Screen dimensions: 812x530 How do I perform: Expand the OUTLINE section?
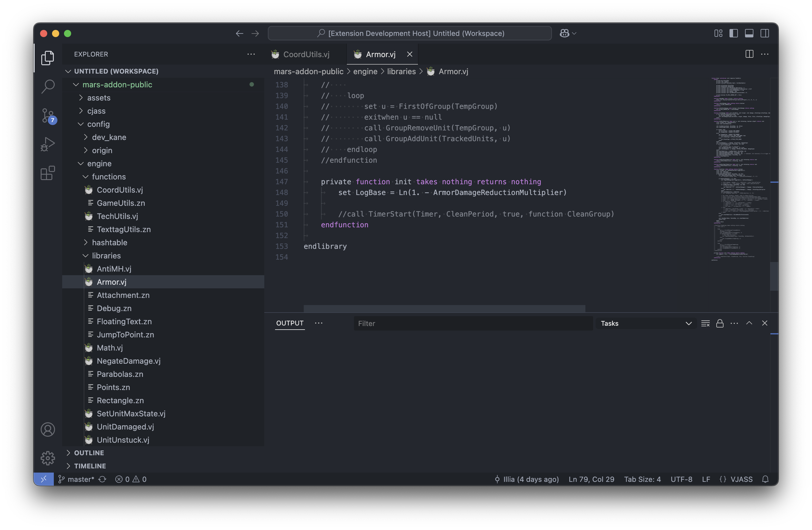89,453
